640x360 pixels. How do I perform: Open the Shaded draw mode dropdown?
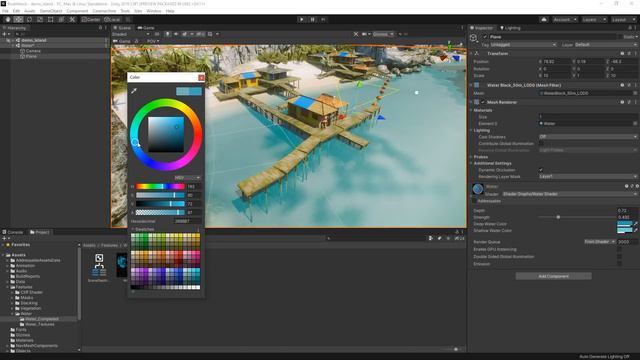pos(131,34)
